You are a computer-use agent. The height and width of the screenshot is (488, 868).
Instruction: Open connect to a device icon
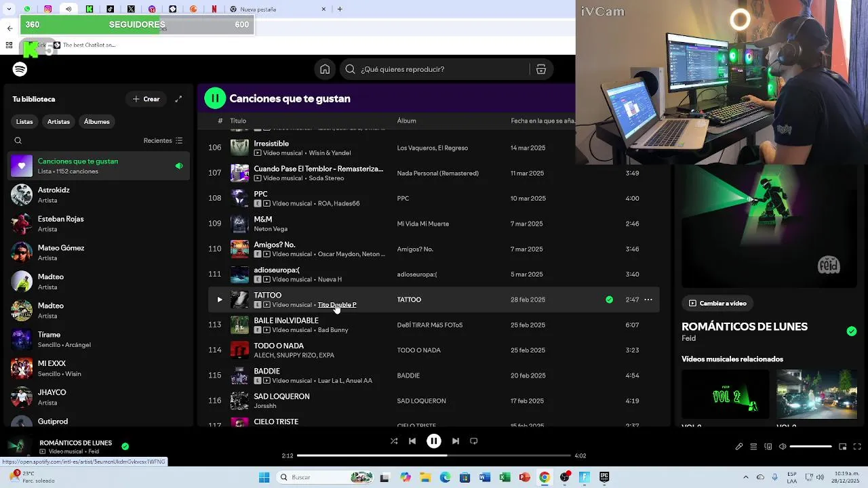[768, 447]
